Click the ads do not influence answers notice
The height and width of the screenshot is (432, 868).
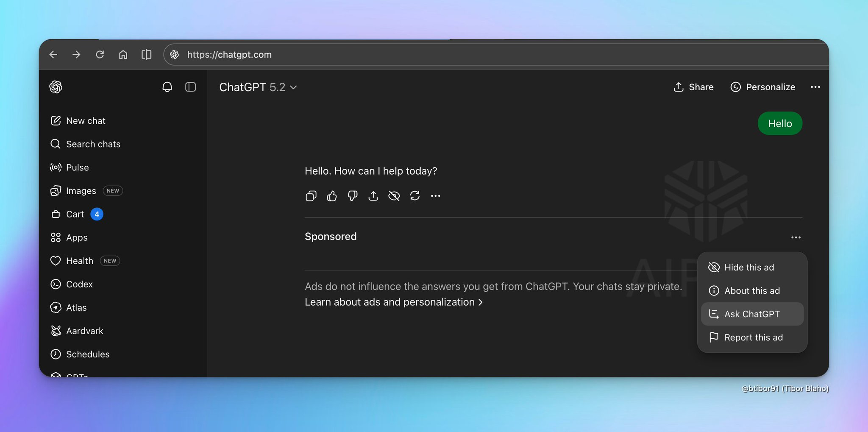493,287
